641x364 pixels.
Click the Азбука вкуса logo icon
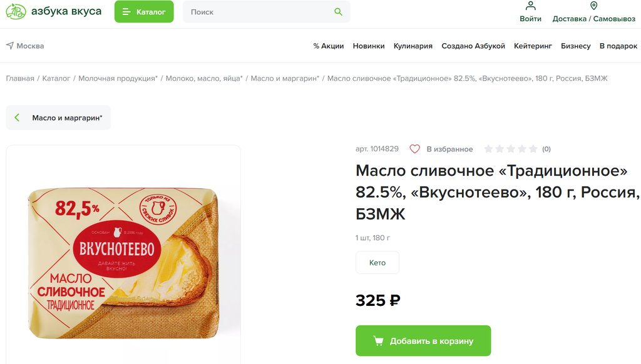tap(16, 12)
